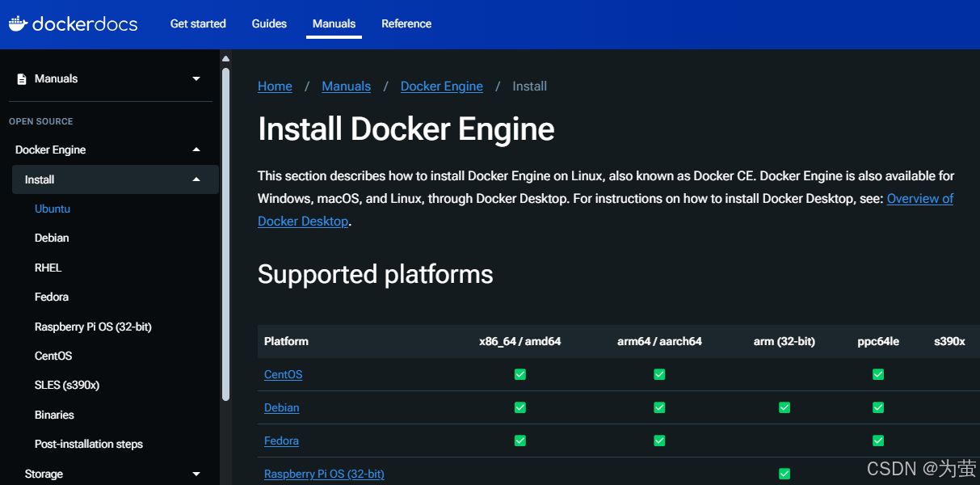Select CentOS in the sidebar Install list
Image resolution: width=980 pixels, height=485 pixels.
(53, 356)
